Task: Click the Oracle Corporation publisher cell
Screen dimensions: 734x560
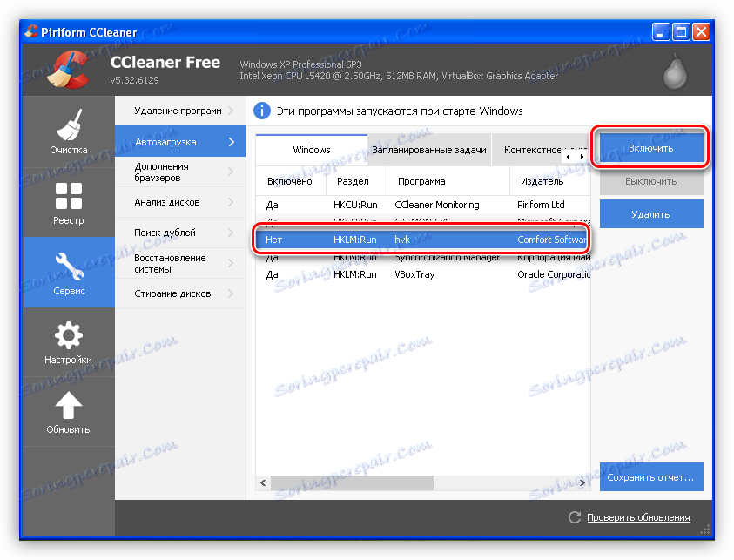Action: click(553, 274)
